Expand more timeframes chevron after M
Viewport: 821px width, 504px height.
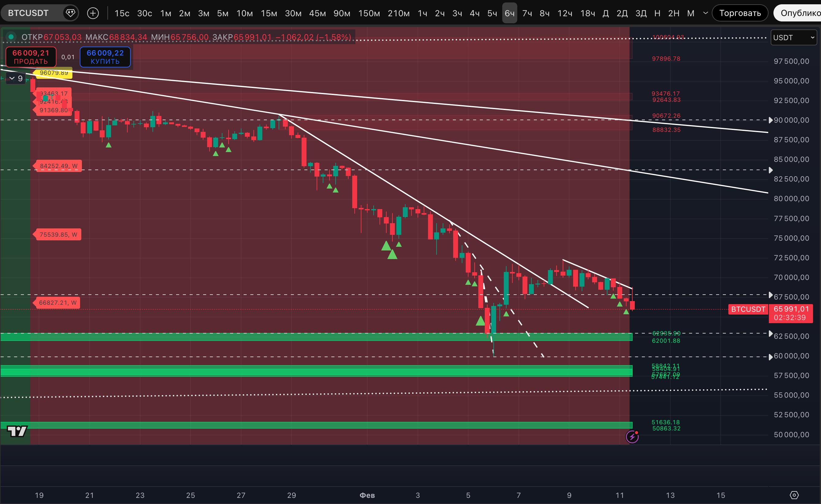tap(705, 13)
